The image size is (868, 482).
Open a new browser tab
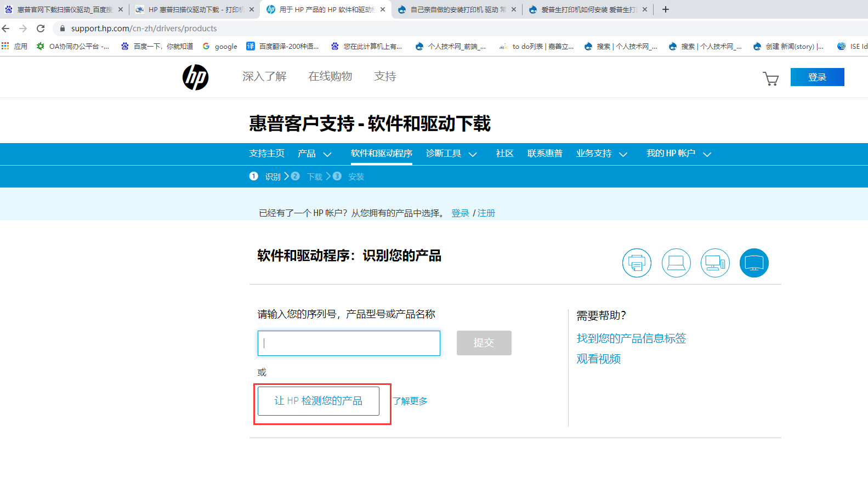tap(666, 9)
